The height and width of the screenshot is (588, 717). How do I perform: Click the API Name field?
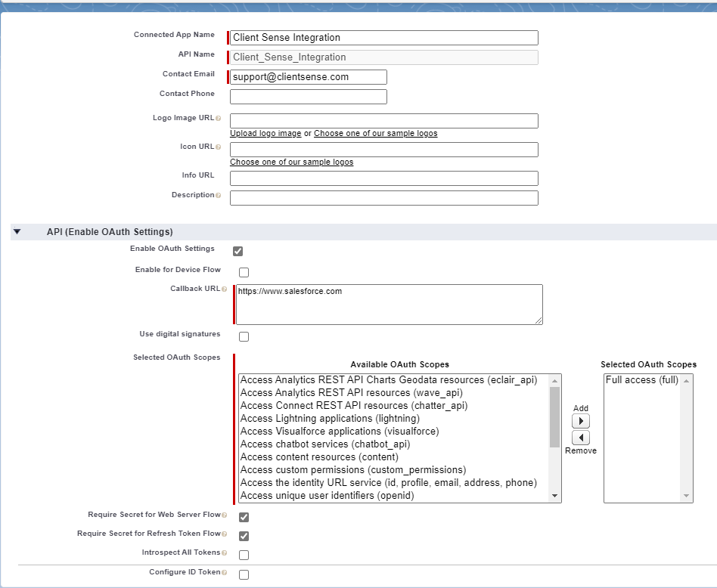point(384,57)
